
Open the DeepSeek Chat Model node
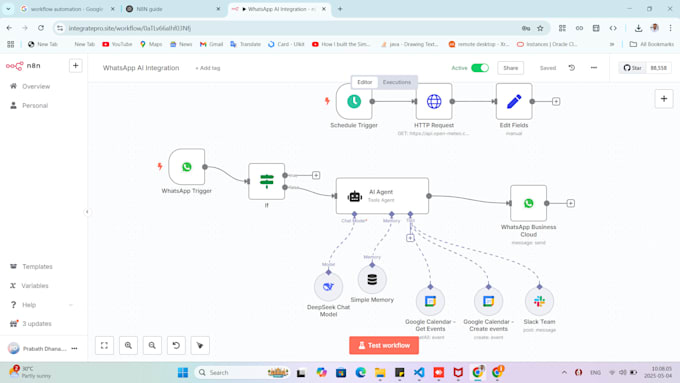click(x=328, y=287)
